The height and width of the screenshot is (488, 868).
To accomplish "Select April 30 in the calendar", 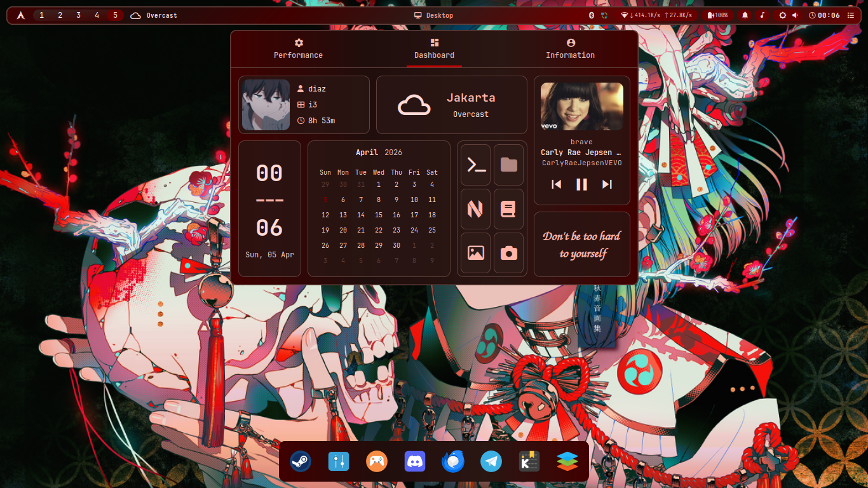I will click(x=397, y=245).
